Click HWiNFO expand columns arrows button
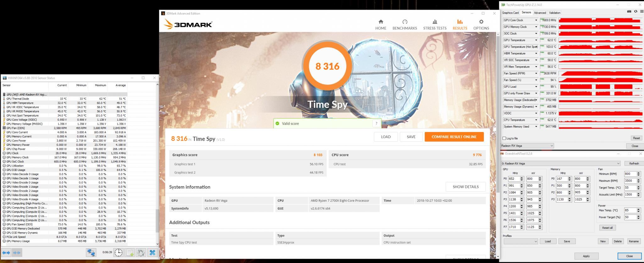Viewport: 644px width, 263px height. [6, 252]
